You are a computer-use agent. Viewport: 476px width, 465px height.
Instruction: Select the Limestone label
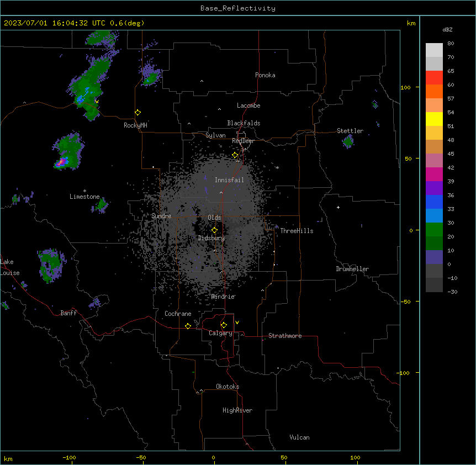pyautogui.click(x=84, y=197)
